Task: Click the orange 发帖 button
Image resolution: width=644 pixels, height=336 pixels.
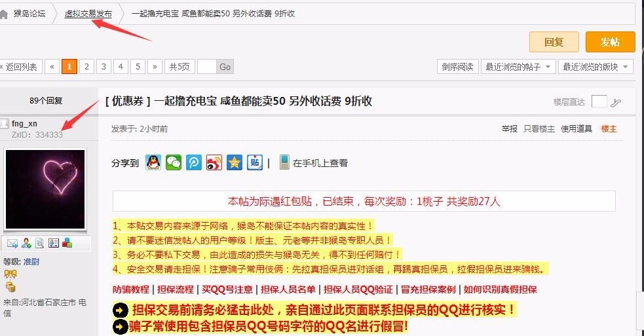Action: [x=610, y=42]
